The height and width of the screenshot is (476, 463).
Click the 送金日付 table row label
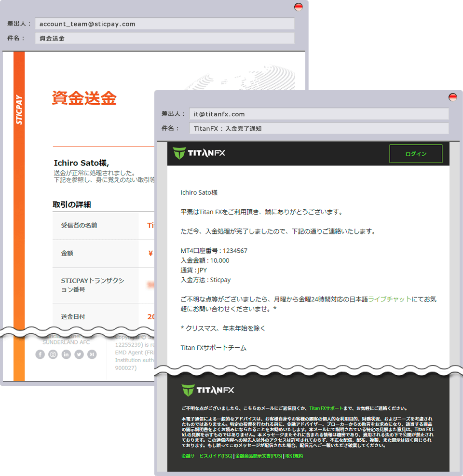[73, 317]
